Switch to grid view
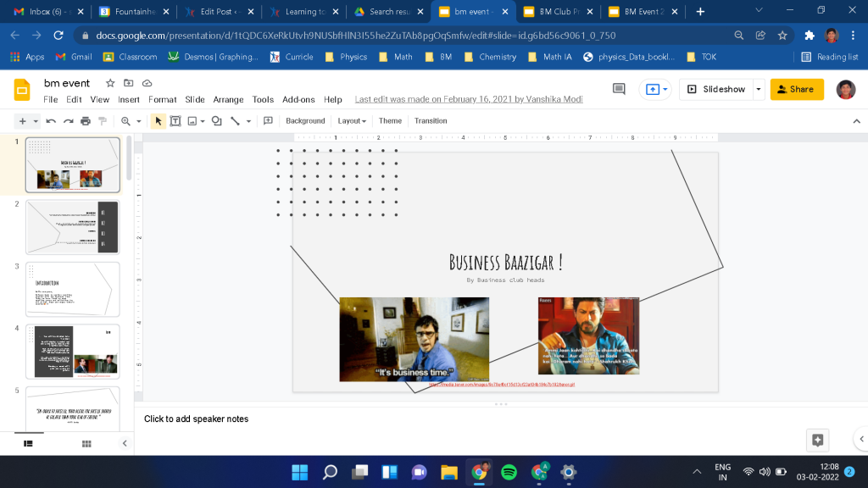This screenshot has height=488, width=868. pos(86,444)
